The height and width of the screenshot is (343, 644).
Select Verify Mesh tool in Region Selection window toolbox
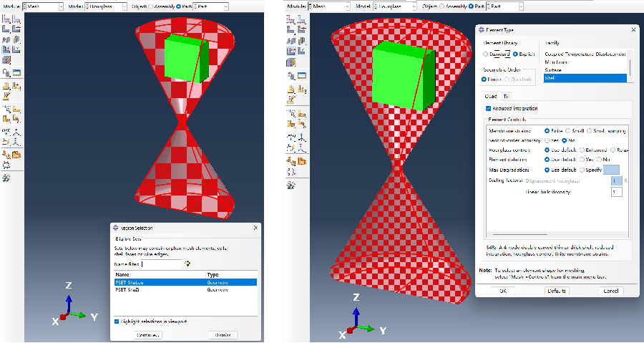16,49
